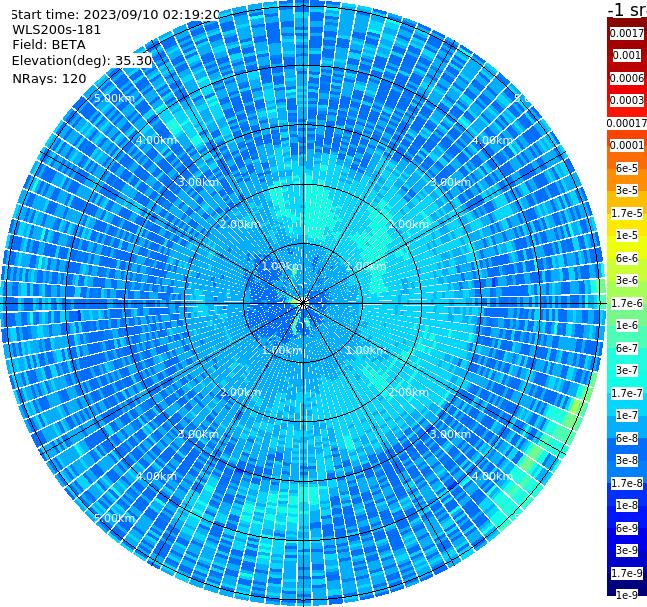Viewport: 647px width, 607px height.
Task: Click the 0.0003 colorbar value
Action: tap(627, 100)
